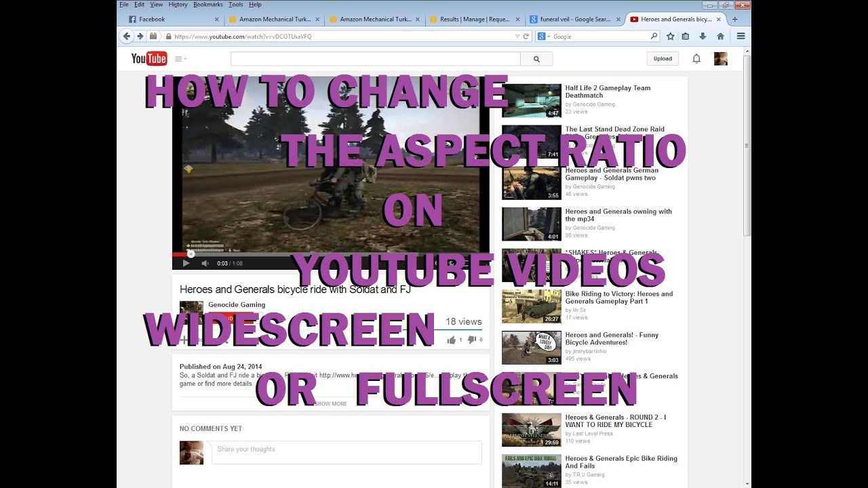This screenshot has height=488, width=868.
Task: Show bookmarks with the bookmarks list icon
Action: 686,36
